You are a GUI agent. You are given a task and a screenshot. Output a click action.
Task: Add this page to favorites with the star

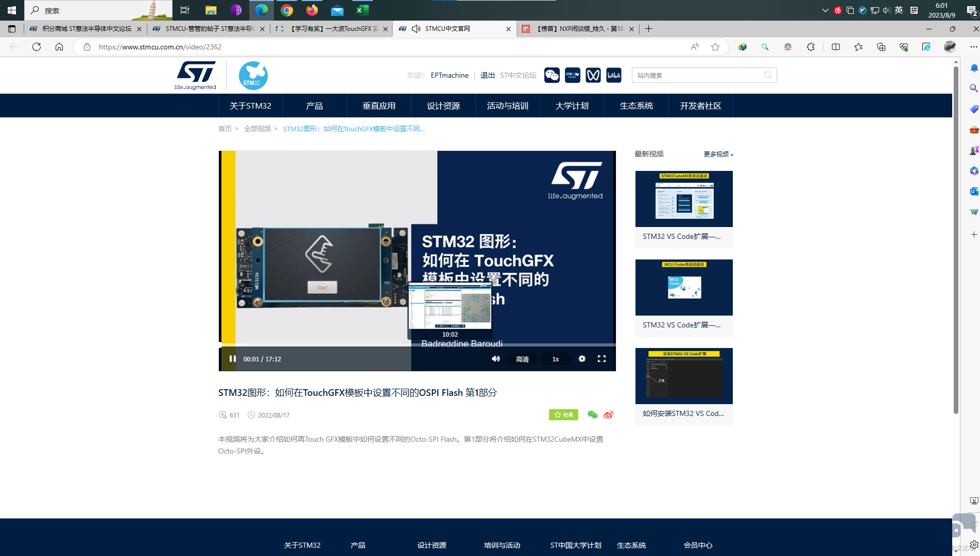715,47
